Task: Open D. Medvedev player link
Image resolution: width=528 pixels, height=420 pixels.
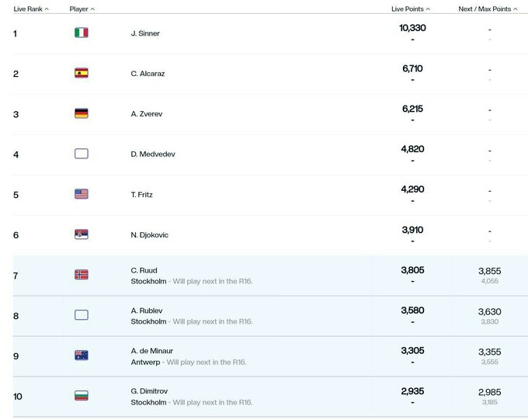Action: pyautogui.click(x=153, y=154)
